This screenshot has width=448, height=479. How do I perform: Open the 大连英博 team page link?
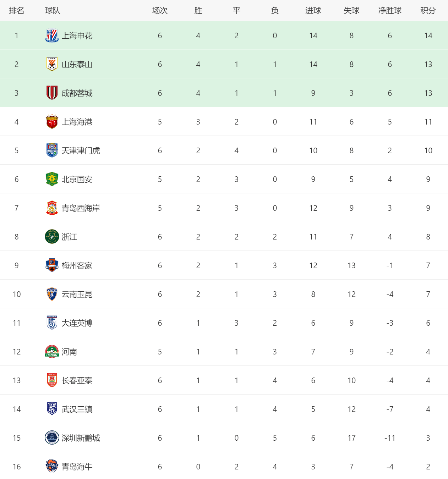[77, 323]
